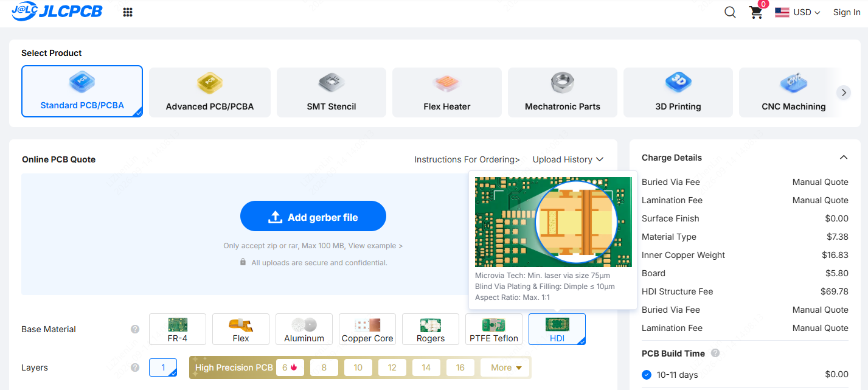Select Rogers base material
This screenshot has height=390, width=868.
point(431,329)
